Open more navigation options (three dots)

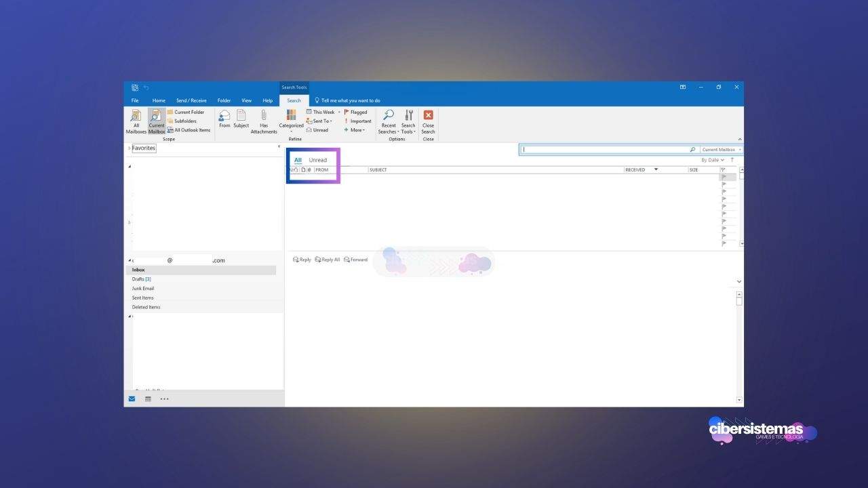coord(164,399)
